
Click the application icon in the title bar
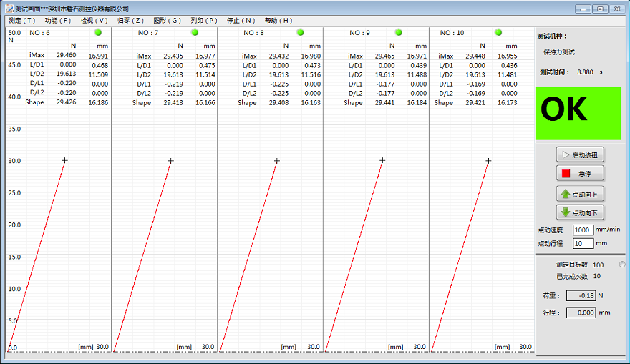pos(9,9)
